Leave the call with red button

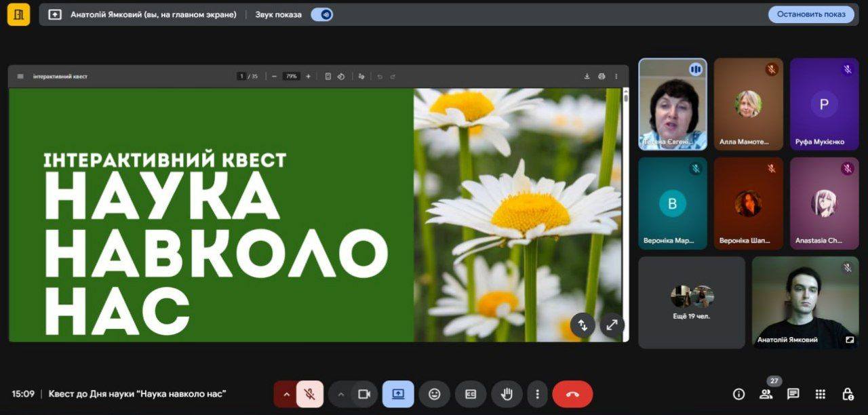coord(572,394)
